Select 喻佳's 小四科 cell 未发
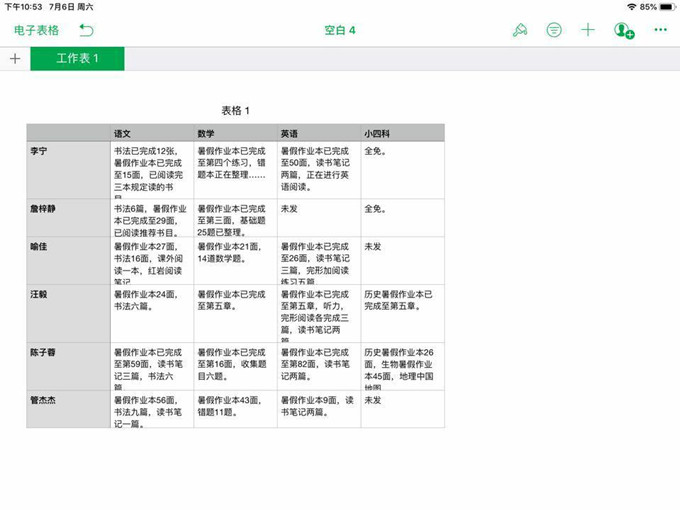The width and height of the screenshot is (680, 510). (402, 261)
